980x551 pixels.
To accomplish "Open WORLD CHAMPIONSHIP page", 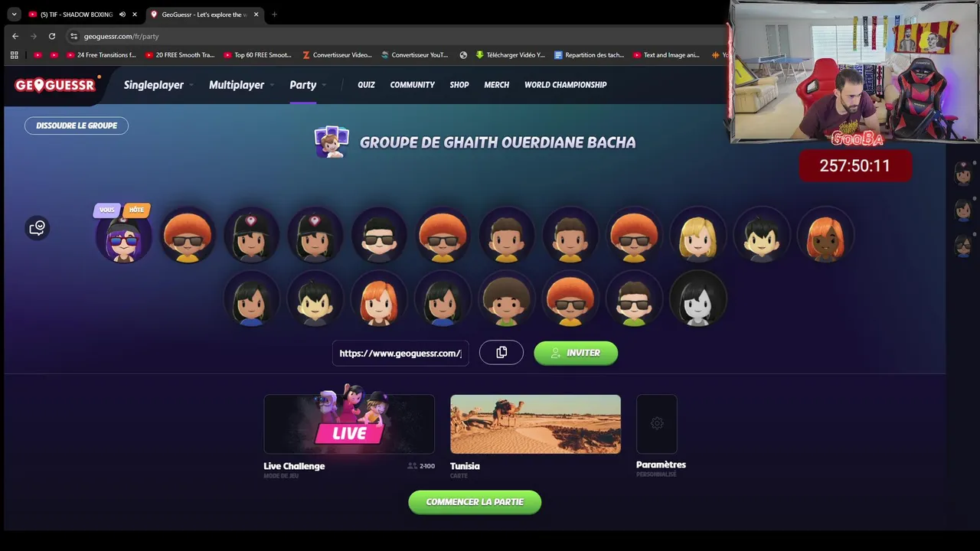I will pos(565,85).
